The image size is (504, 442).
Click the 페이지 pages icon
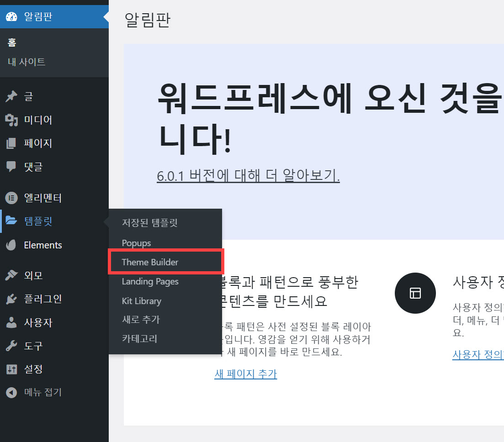point(11,143)
